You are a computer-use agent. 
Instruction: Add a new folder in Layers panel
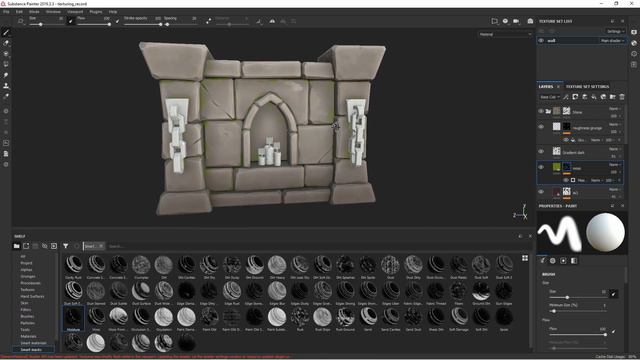click(x=613, y=97)
